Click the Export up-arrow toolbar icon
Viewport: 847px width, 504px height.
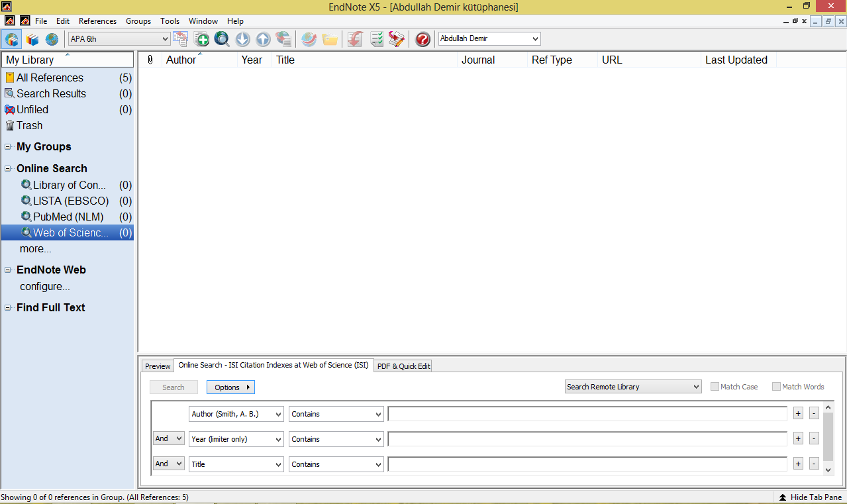click(x=264, y=39)
